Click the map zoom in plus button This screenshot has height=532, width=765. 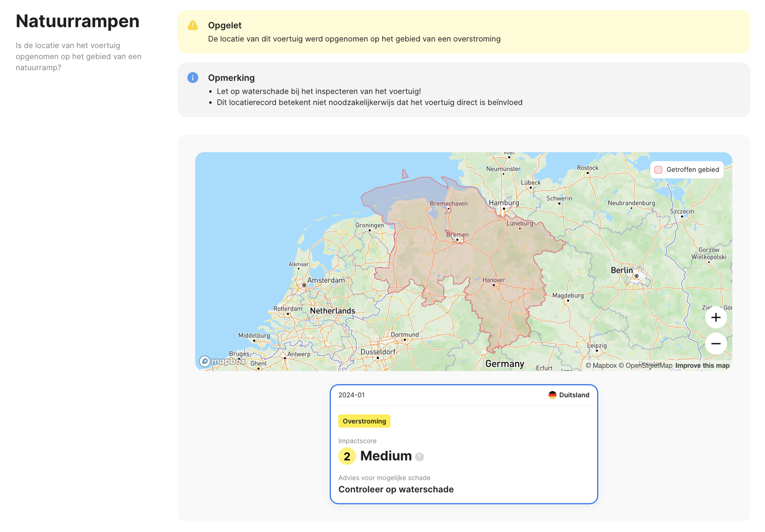click(716, 317)
